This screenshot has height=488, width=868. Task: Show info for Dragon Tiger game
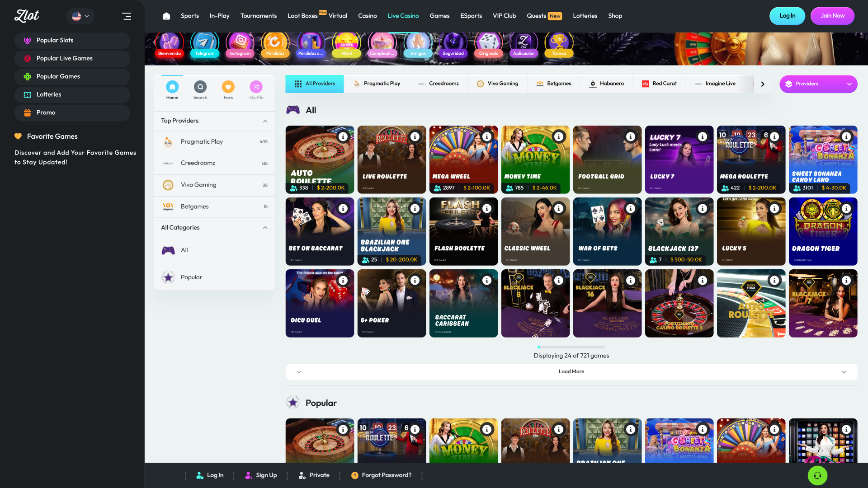(846, 208)
